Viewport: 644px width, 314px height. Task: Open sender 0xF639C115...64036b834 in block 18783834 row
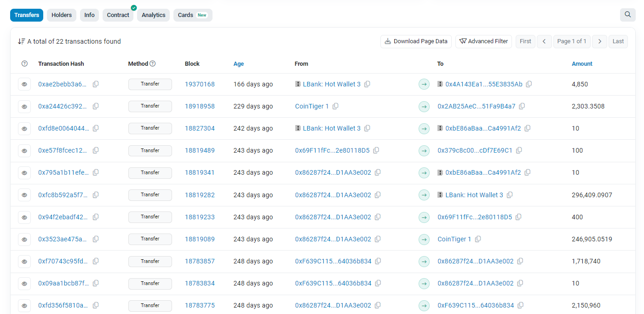click(x=333, y=283)
